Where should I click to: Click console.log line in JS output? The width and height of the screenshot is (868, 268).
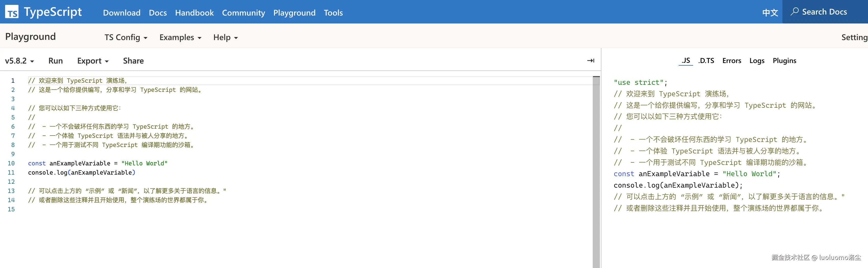[678, 185]
